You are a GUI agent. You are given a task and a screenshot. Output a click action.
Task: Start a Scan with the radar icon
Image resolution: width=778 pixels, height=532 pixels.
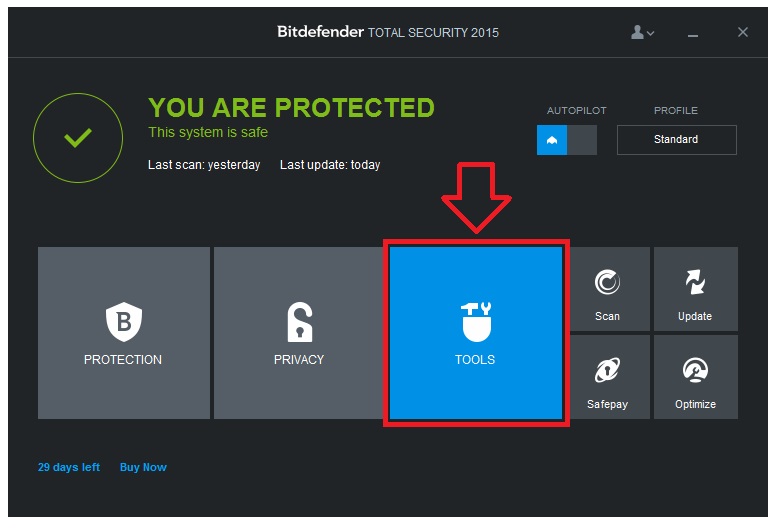pyautogui.click(x=607, y=282)
